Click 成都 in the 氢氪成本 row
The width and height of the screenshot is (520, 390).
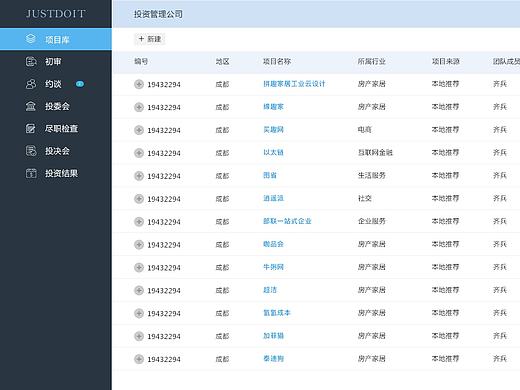click(x=222, y=313)
